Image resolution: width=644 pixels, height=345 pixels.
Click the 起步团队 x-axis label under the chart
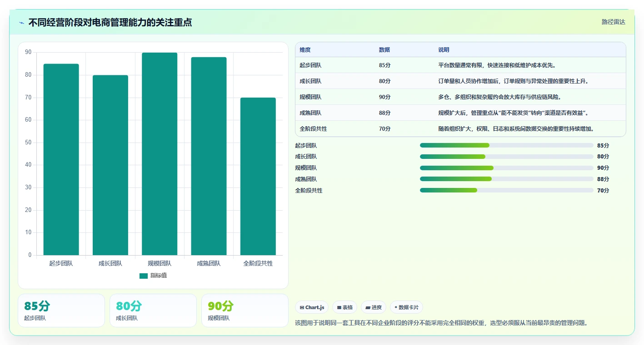[x=61, y=263]
